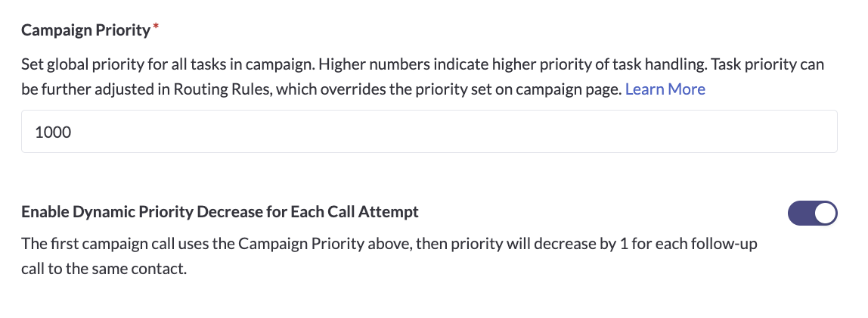Click the text call to the same contact

(104, 270)
